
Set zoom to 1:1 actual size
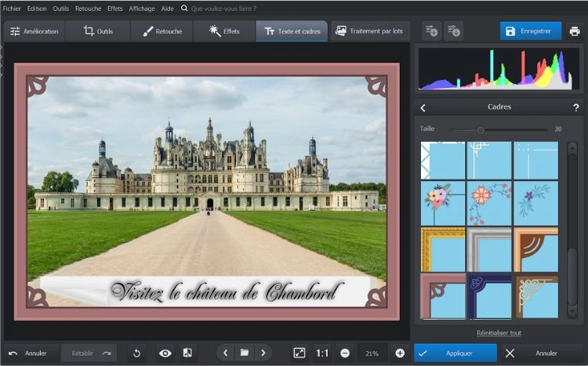pyautogui.click(x=322, y=353)
